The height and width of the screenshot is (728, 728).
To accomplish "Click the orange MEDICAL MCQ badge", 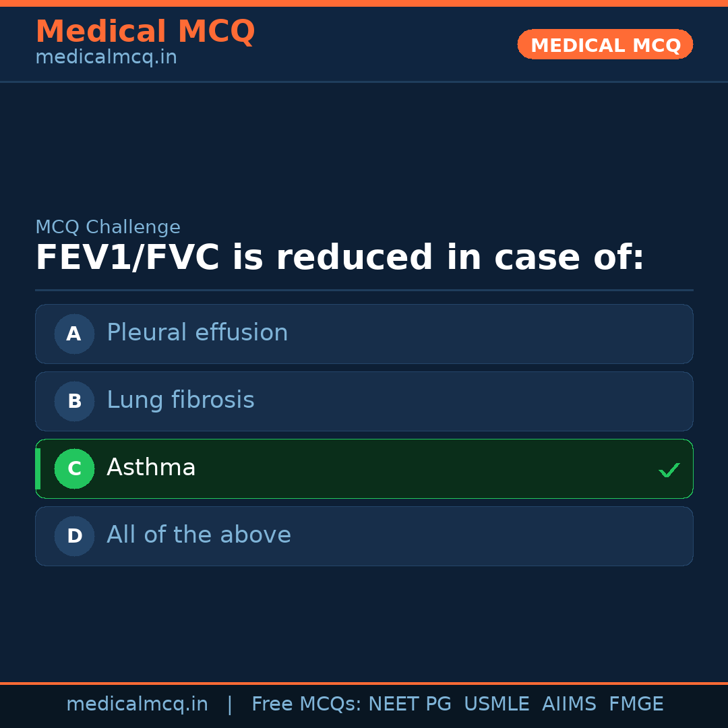I will (x=605, y=44).
